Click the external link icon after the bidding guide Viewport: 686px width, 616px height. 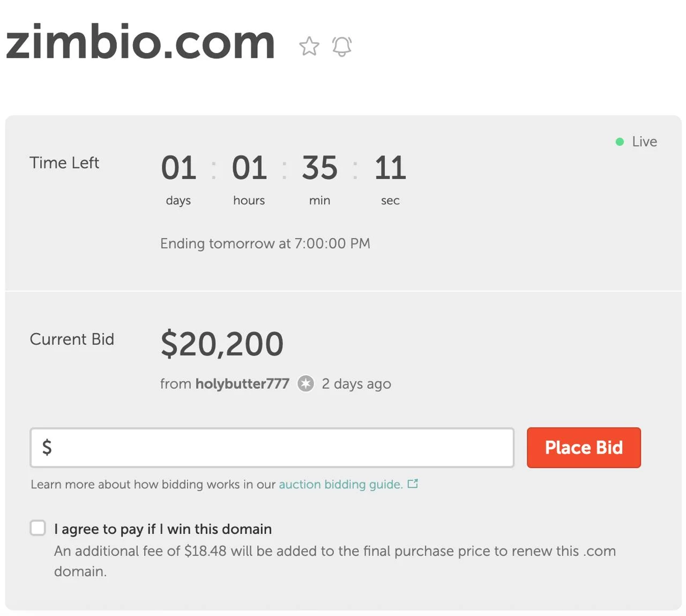click(413, 484)
